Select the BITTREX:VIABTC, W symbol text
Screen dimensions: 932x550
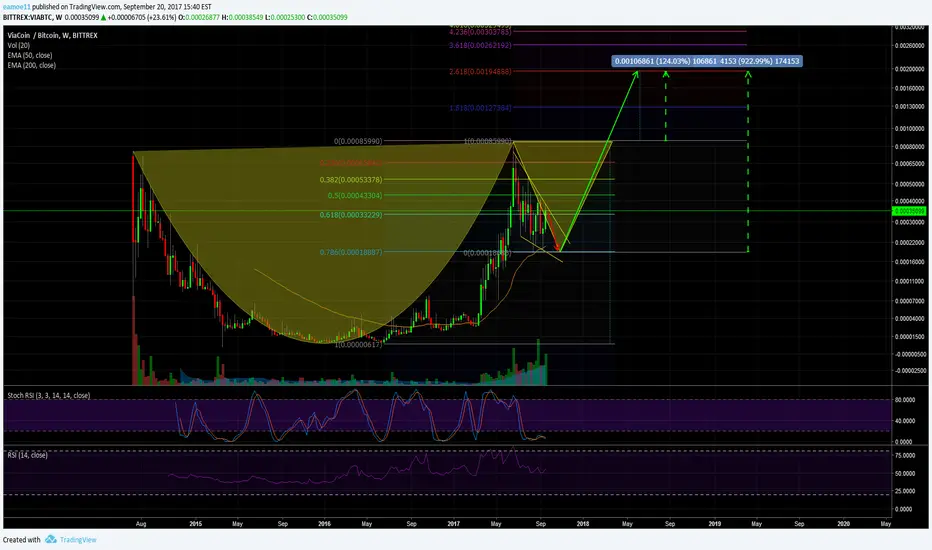[x=33, y=17]
